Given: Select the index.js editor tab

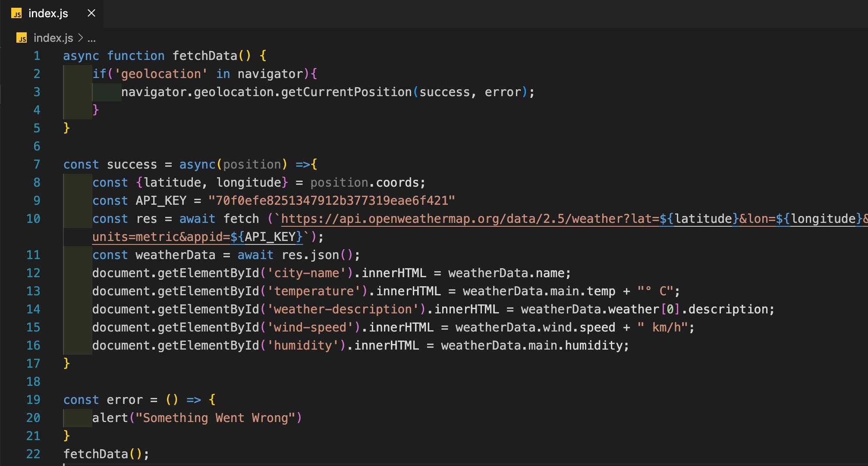Looking at the screenshot, I should pyautogui.click(x=52, y=14).
